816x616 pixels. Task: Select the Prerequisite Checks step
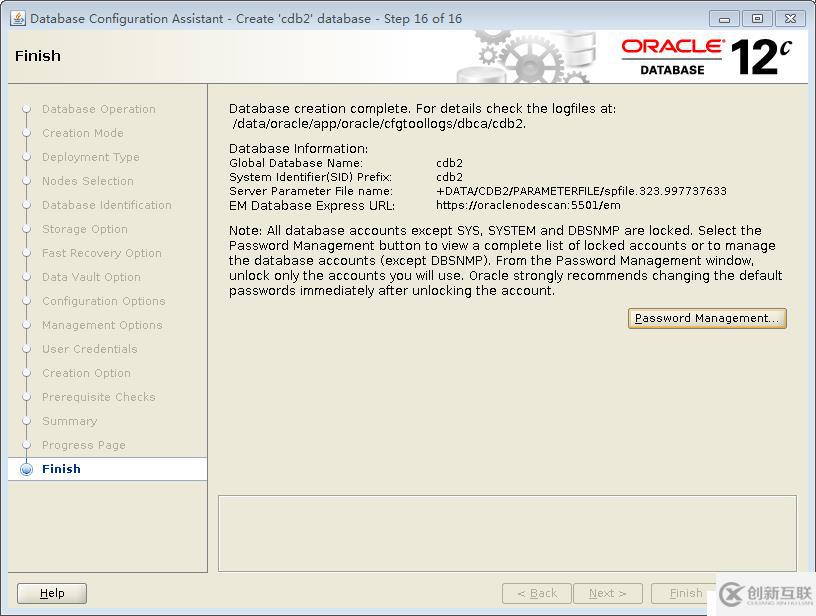click(x=99, y=397)
